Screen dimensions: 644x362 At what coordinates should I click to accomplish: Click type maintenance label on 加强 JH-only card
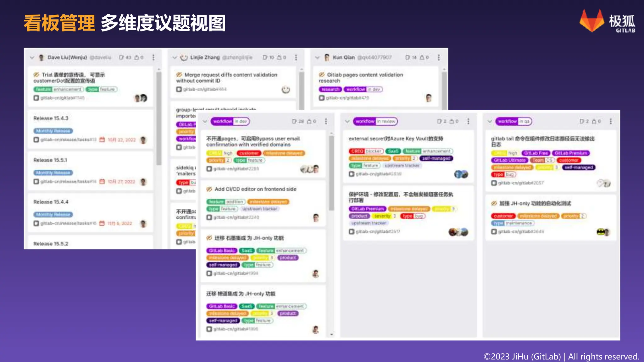[513, 223]
